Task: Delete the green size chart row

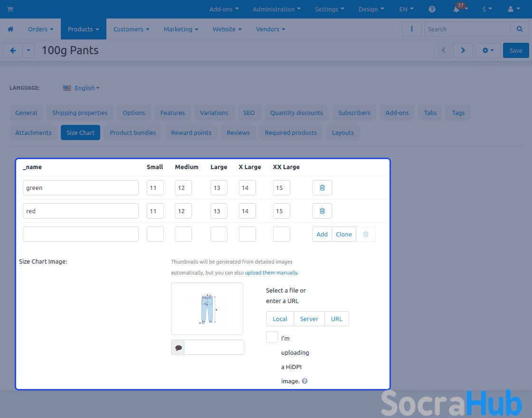Action: tap(322, 188)
